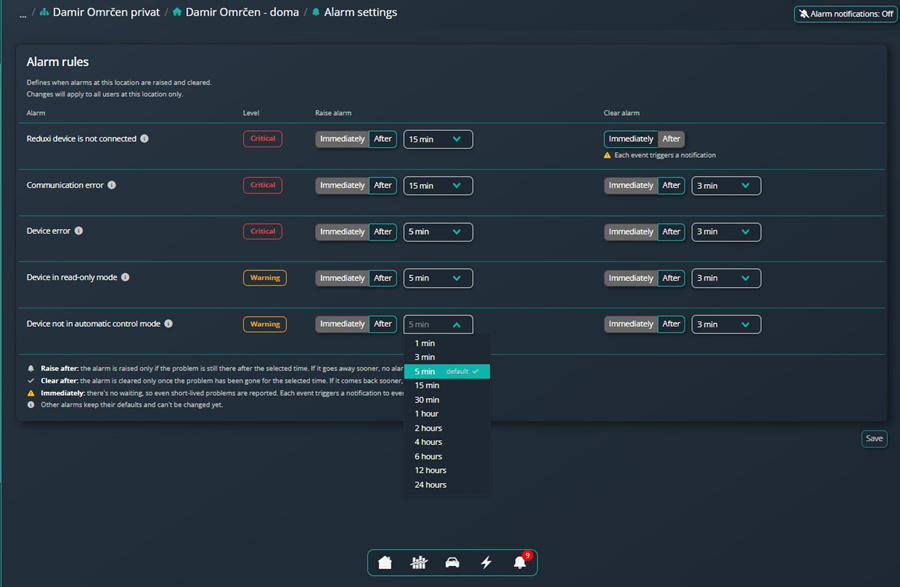The height and width of the screenshot is (587, 900).
Task: Open the bell notifications icon with badge
Action: (x=521, y=562)
